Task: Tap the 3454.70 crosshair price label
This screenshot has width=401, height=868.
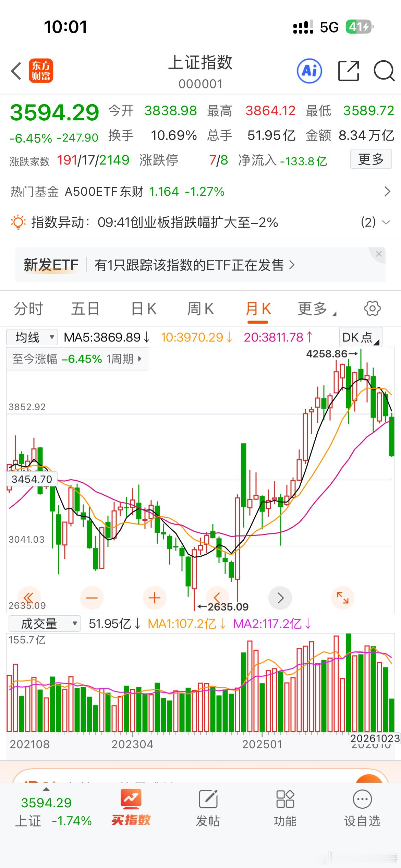Action: pyautogui.click(x=32, y=479)
